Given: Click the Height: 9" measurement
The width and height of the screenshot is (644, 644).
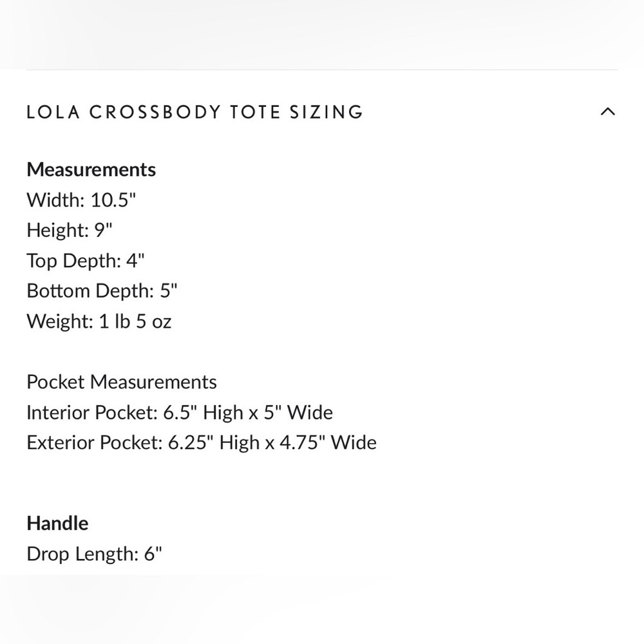Looking at the screenshot, I should pyautogui.click(x=69, y=230).
